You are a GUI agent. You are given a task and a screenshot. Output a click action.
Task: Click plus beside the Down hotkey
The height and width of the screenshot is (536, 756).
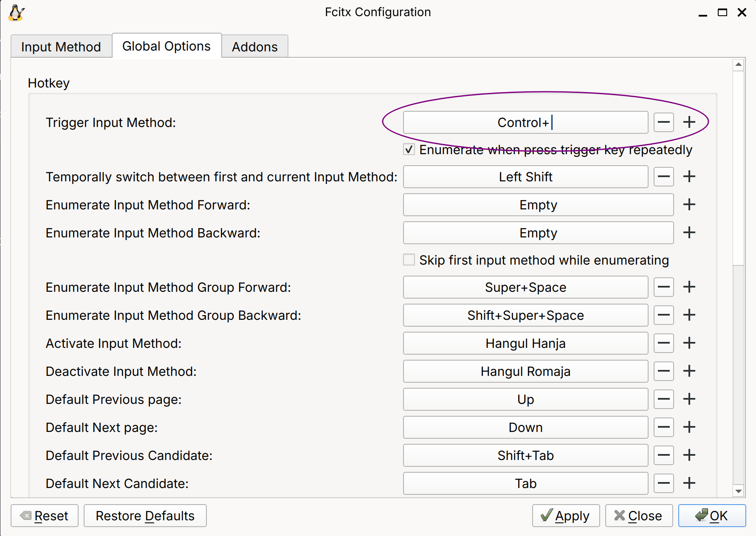tap(689, 427)
